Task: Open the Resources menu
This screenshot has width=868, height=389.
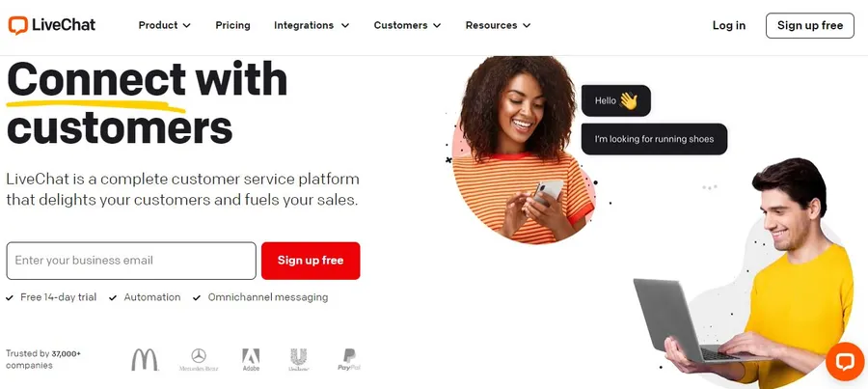Action: coord(499,25)
